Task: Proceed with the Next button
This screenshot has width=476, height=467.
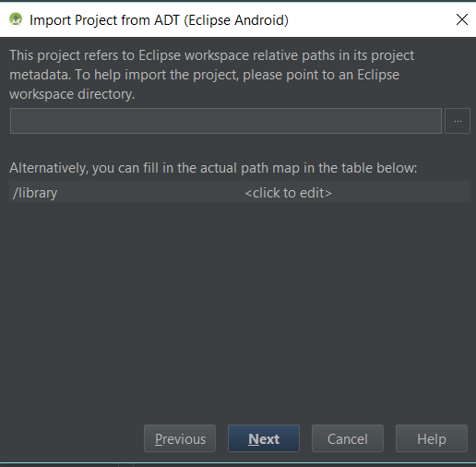Action: coord(264,438)
